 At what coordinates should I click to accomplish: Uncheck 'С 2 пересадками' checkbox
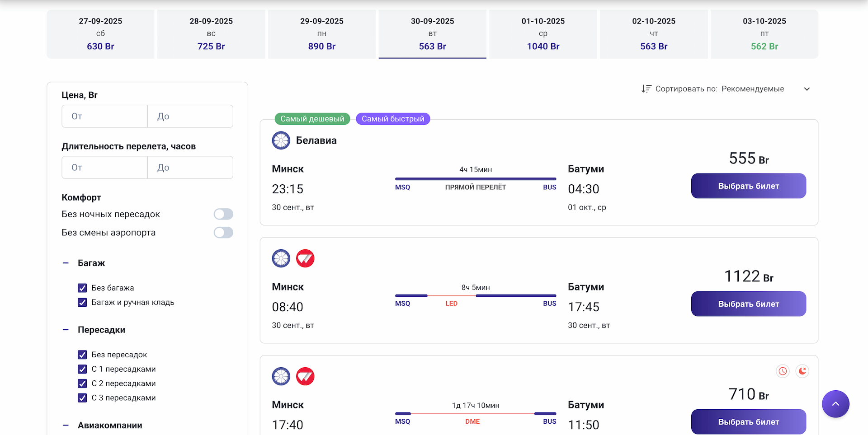[x=82, y=384]
